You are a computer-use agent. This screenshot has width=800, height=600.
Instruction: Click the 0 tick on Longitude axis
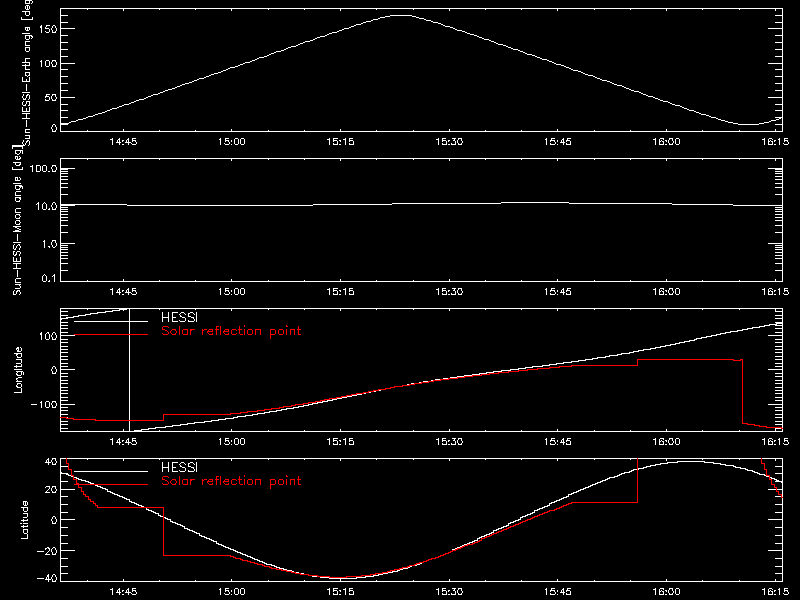pos(54,370)
